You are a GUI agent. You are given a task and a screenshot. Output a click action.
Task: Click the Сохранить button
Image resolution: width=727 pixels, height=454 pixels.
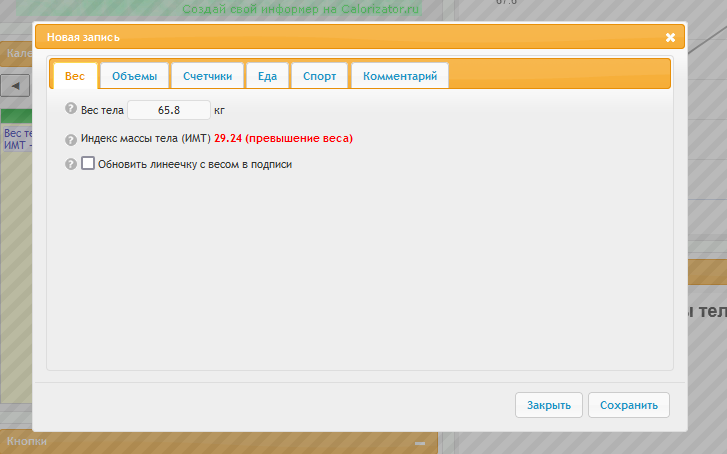point(629,405)
